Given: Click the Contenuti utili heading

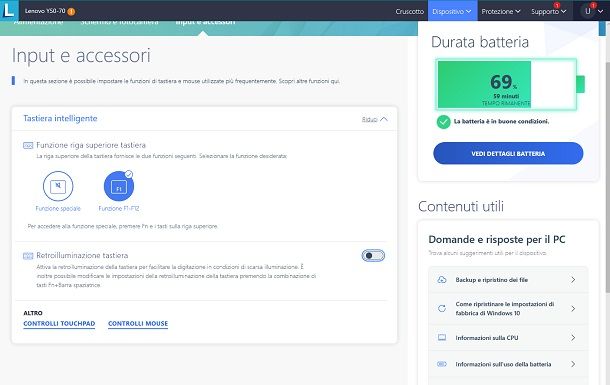Looking at the screenshot, I should click(461, 206).
